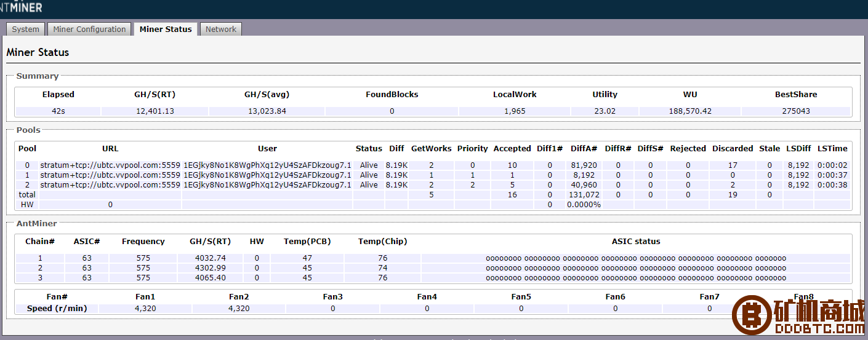Click the Summary section label

pos(38,76)
